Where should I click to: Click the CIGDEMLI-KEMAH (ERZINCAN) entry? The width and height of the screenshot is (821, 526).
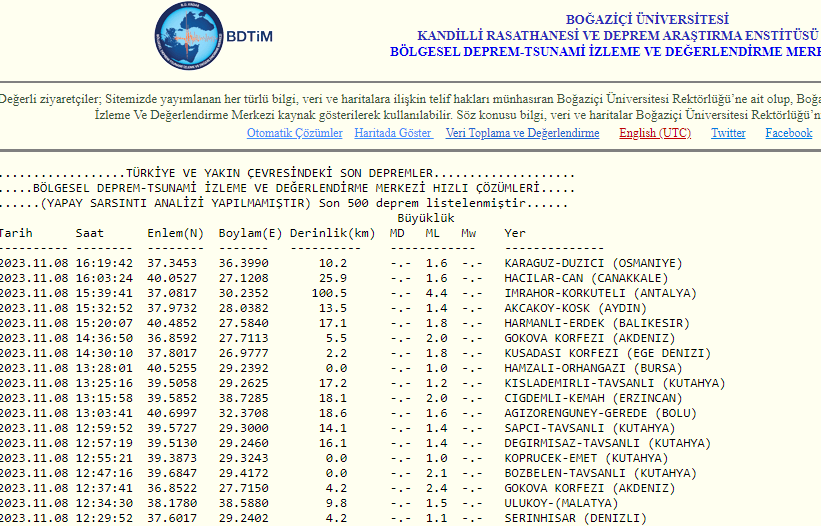[x=593, y=398]
